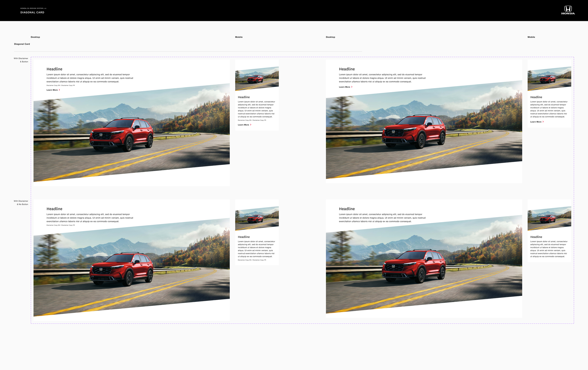Click the small car image in the bottom mobile card with disclaimer
The height and width of the screenshot is (370, 588).
tap(257, 218)
